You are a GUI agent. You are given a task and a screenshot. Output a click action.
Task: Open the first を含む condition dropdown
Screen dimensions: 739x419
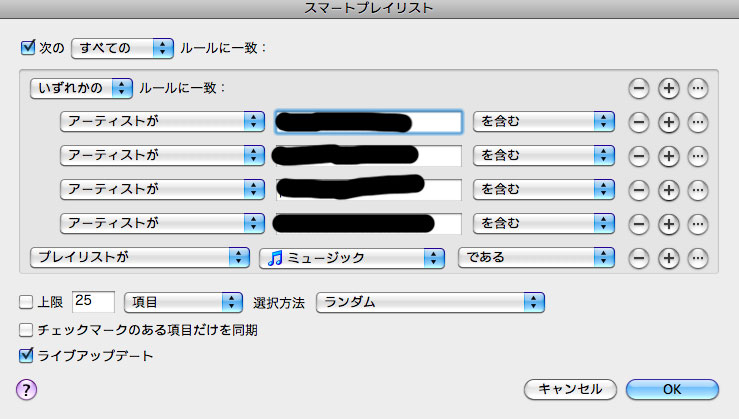544,122
